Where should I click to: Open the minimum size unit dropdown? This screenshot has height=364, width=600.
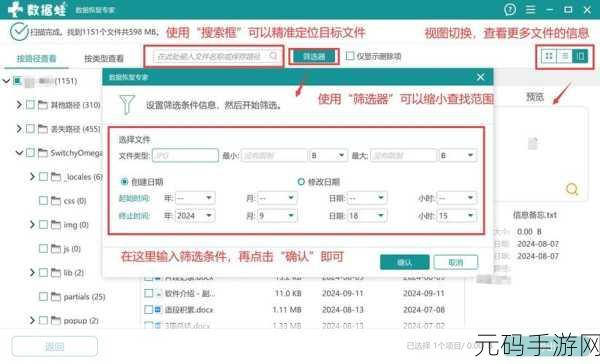pyautogui.click(x=329, y=155)
